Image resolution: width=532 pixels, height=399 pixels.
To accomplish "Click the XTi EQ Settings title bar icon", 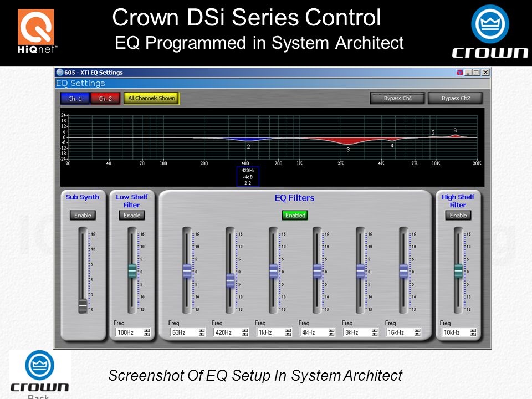I will (x=60, y=72).
